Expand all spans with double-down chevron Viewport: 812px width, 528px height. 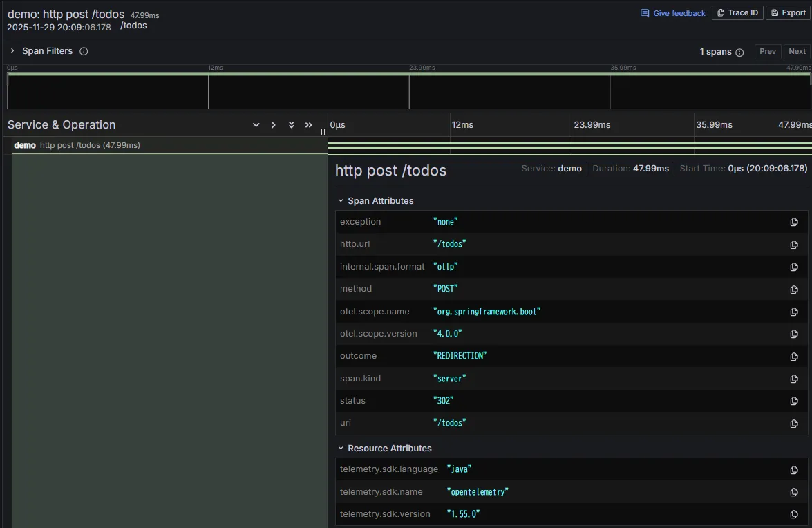click(x=291, y=125)
